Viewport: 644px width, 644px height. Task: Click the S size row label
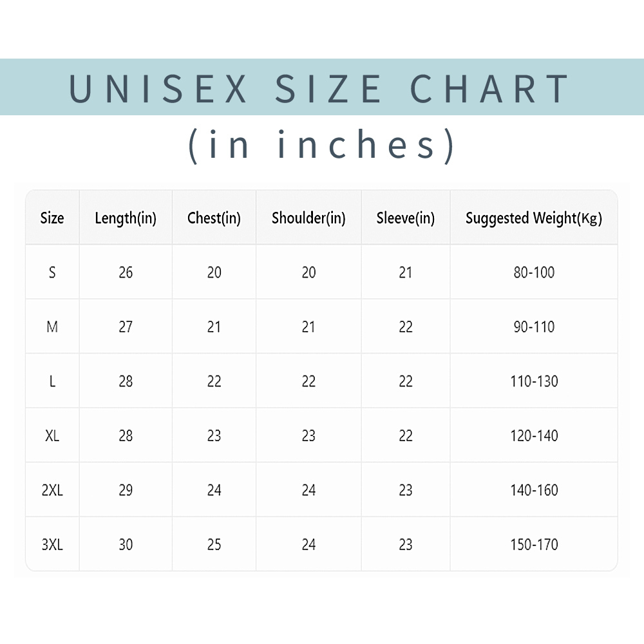[x=52, y=272]
